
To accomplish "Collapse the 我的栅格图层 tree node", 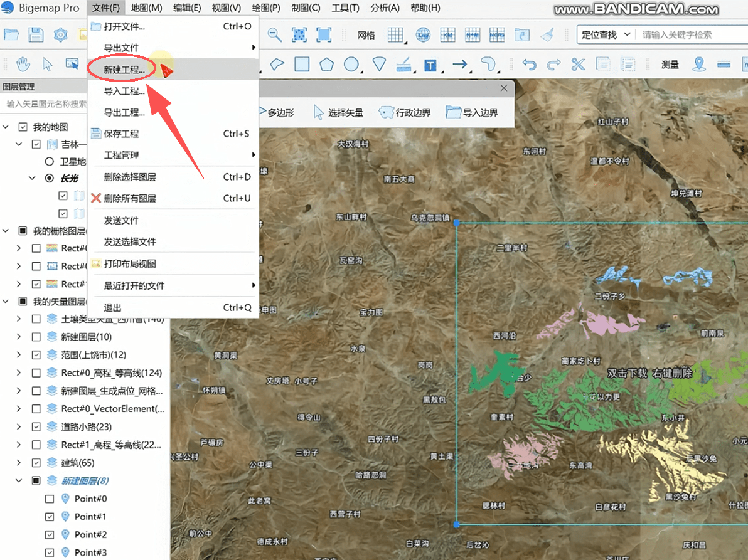I will tap(6, 231).
